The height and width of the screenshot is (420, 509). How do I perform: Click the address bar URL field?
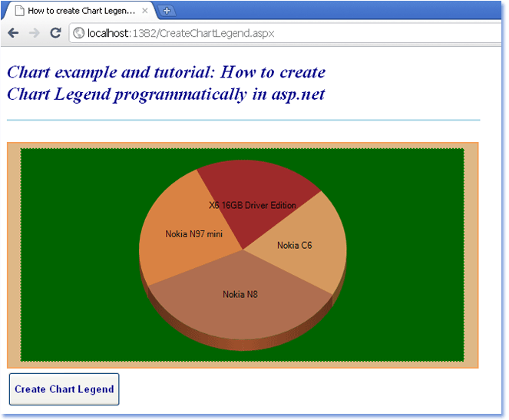(286, 33)
